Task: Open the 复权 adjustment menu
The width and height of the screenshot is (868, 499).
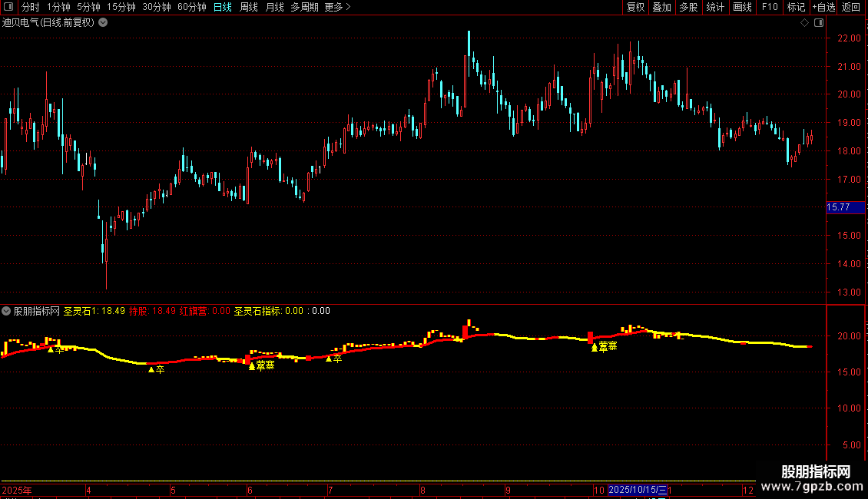Action: point(635,7)
